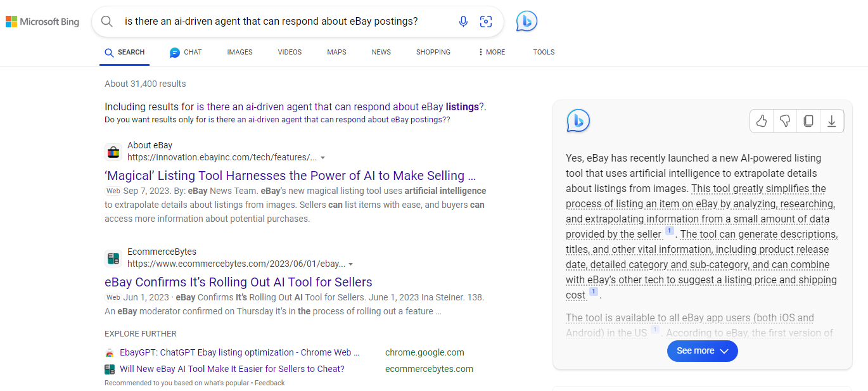Expand answer with See more button
868x391 pixels.
click(702, 351)
